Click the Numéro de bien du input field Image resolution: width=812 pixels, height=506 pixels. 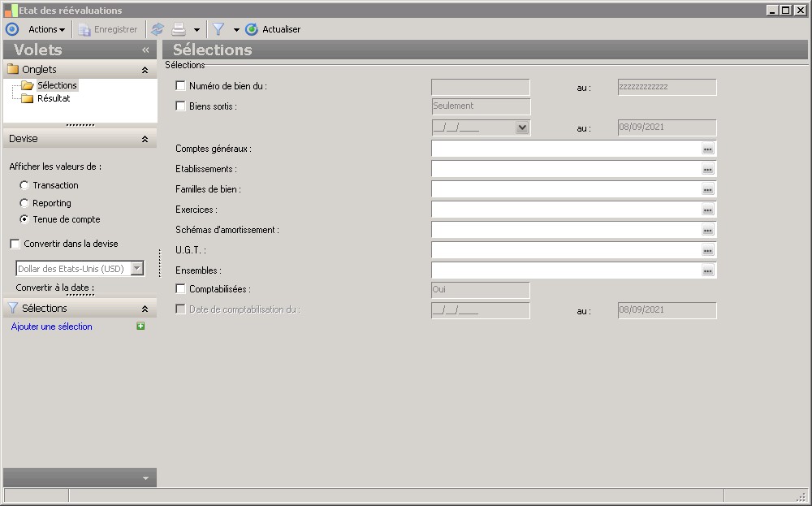pos(481,87)
